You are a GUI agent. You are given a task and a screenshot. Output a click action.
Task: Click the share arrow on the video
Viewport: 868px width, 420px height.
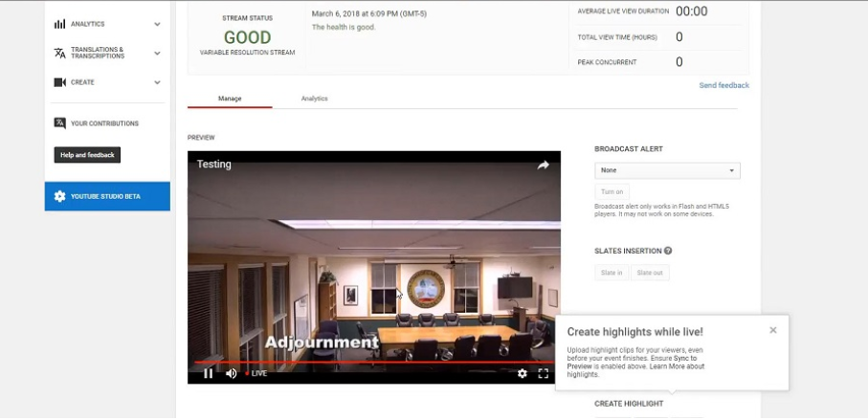(x=543, y=165)
